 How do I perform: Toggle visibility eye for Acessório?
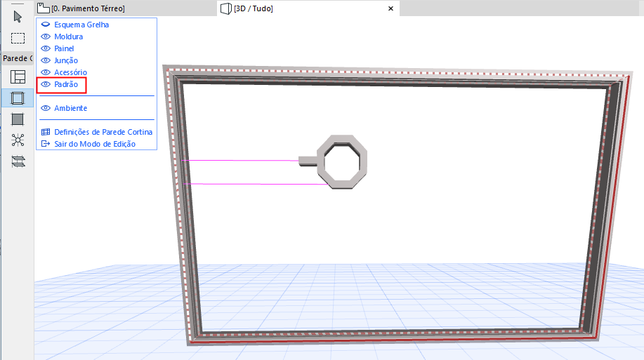coord(46,72)
